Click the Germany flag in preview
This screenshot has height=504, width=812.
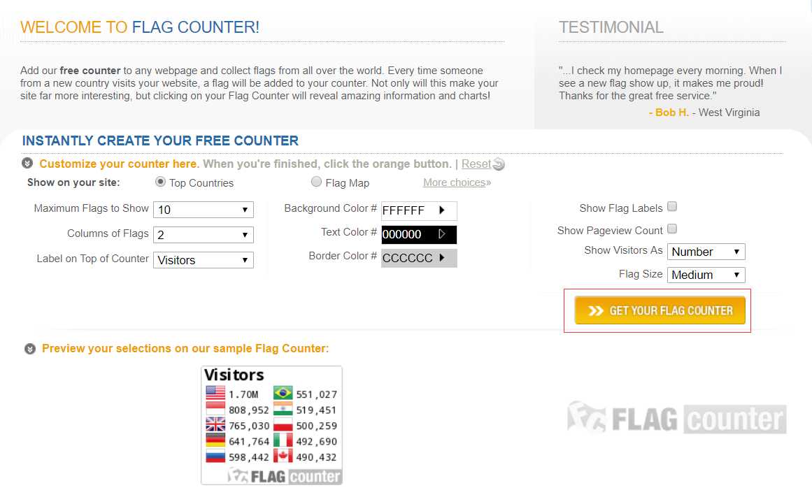(x=215, y=440)
